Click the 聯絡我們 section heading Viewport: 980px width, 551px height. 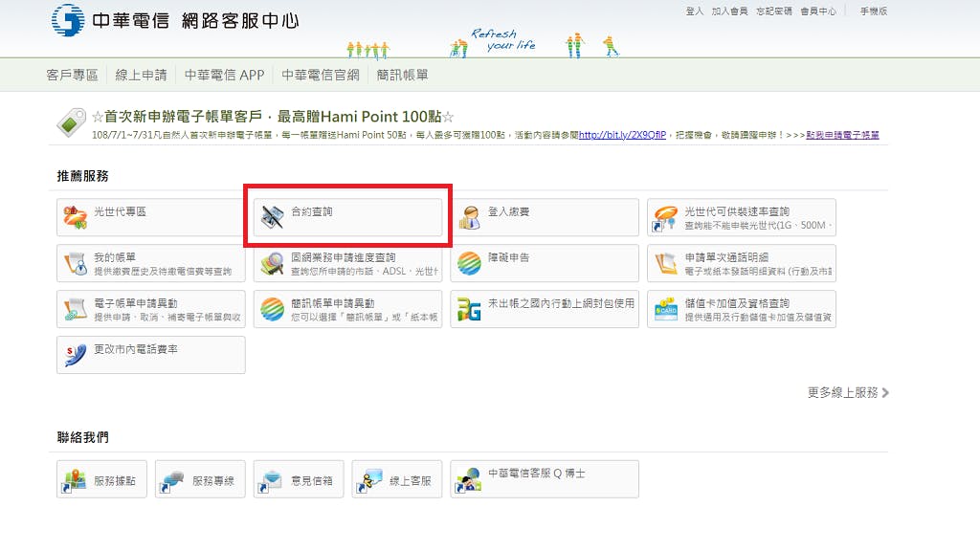click(82, 437)
